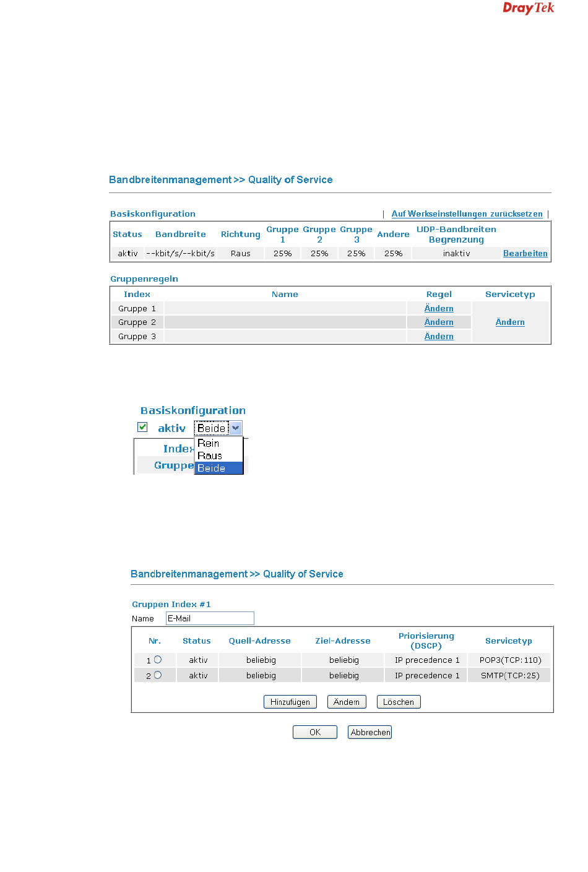Screen dimensions: 588x872
Task: Click Ändern link for Gruppe 3
Action: point(439,337)
